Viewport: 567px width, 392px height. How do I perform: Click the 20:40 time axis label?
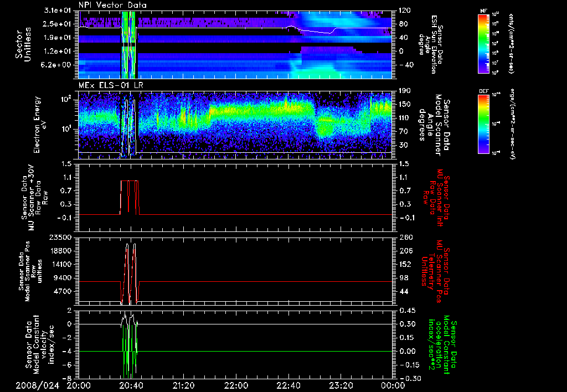[131, 385]
